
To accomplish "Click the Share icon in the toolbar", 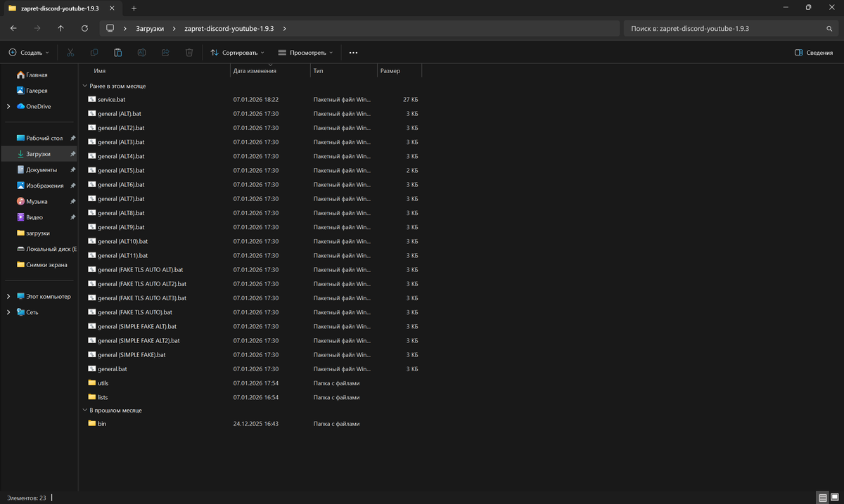I will point(165,53).
